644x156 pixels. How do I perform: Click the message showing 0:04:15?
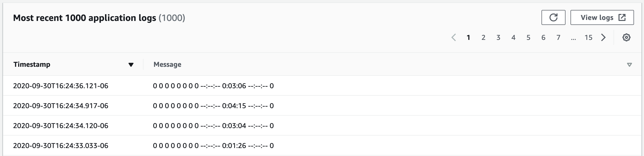213,106
